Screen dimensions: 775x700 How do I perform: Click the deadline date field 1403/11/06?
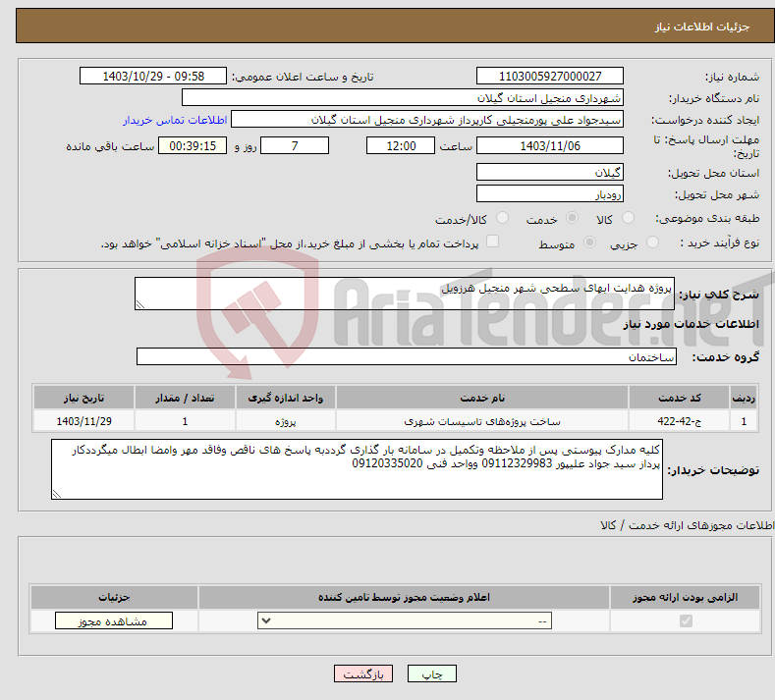[550, 145]
